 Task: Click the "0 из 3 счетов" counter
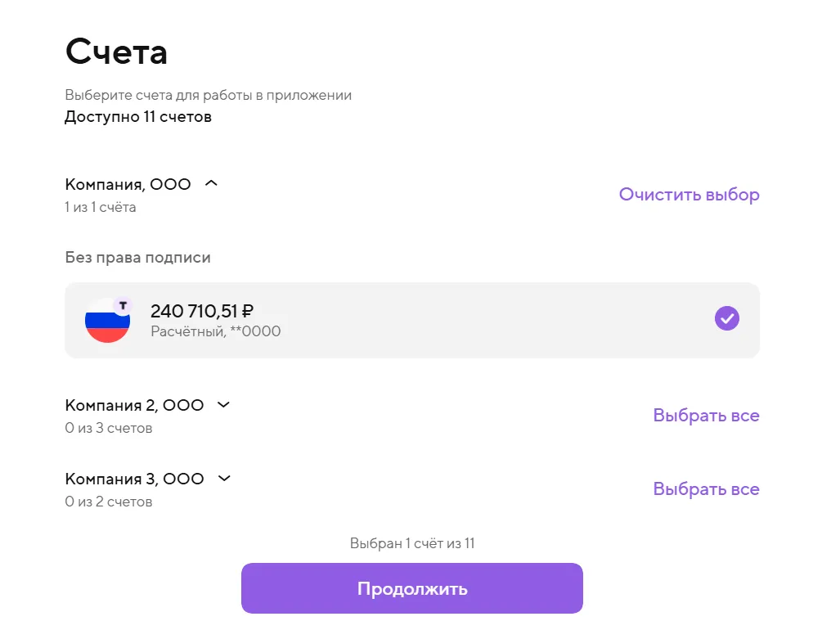109,428
